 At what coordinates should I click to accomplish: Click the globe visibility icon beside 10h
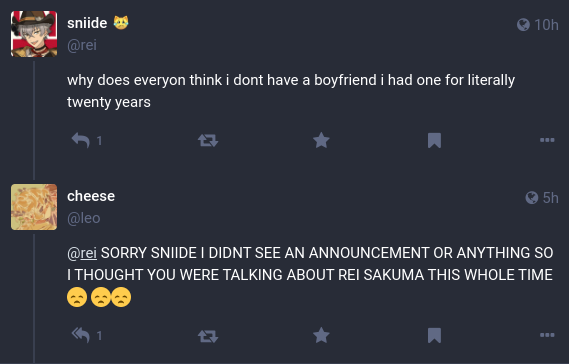(523, 25)
